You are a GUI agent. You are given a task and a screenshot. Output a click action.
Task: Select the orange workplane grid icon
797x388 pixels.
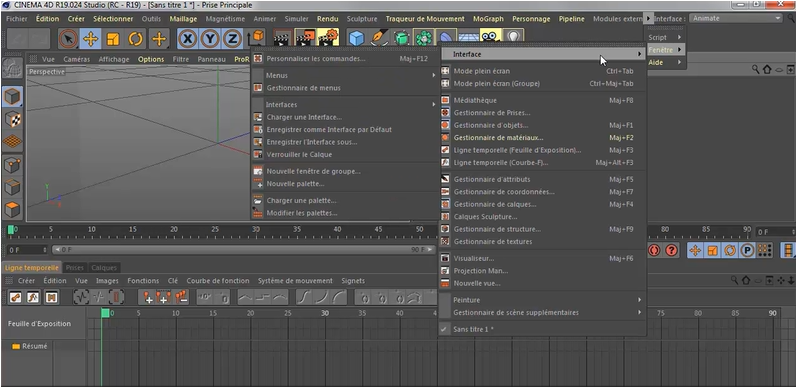pos(12,142)
